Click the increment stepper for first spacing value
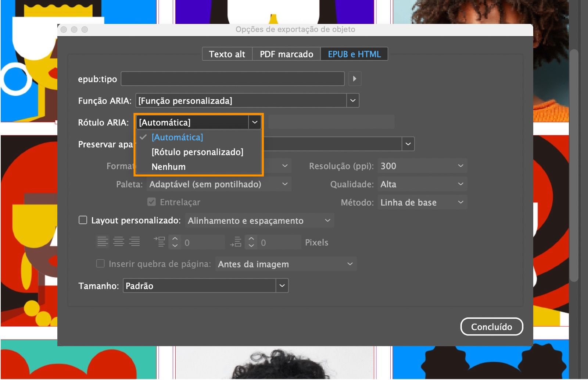Screen dimensions: 588x380 click(x=174, y=239)
